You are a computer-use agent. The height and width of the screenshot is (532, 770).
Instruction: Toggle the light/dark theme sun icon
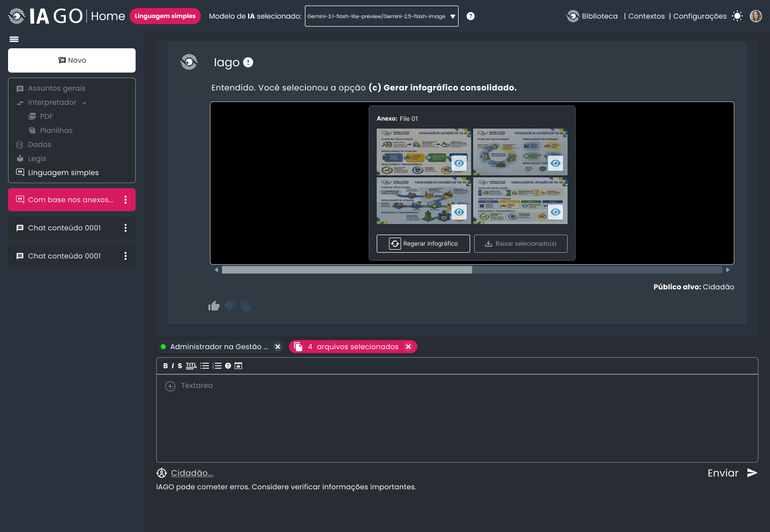coord(737,16)
